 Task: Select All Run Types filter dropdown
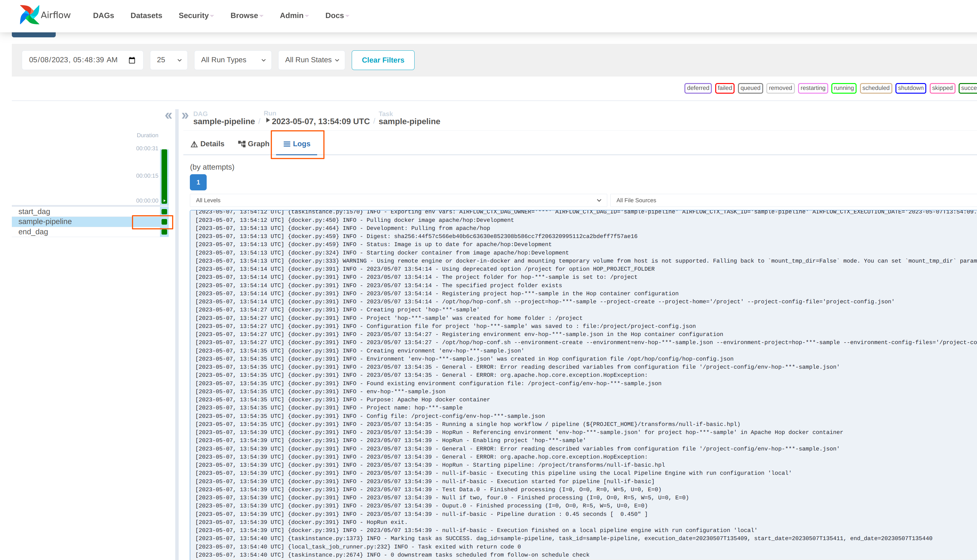click(232, 60)
